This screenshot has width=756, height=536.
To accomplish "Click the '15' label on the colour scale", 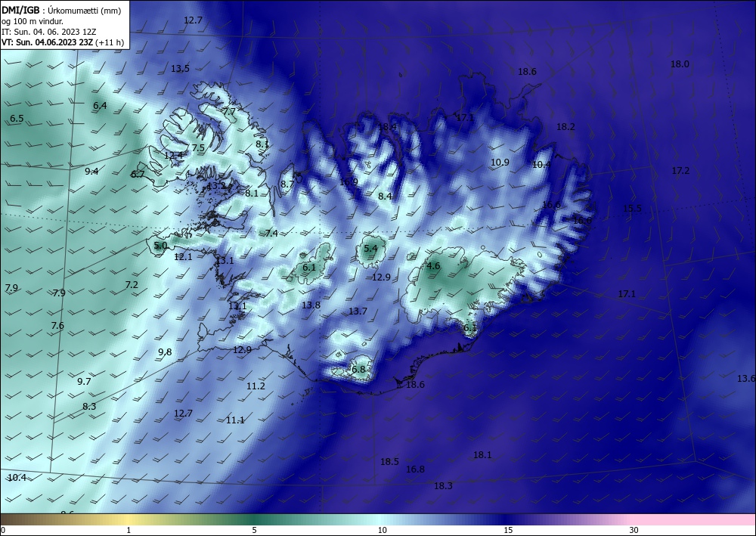I will coord(508,530).
